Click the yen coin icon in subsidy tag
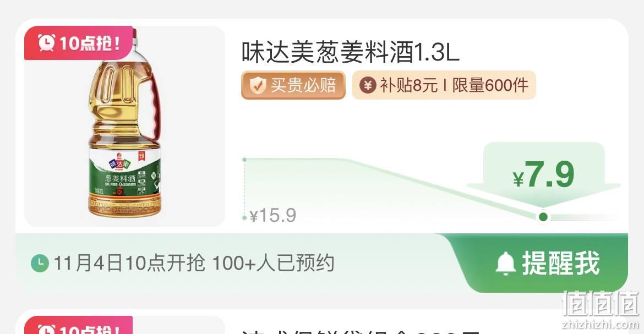Screen dimensions: 644x334 pyautogui.click(x=368, y=85)
